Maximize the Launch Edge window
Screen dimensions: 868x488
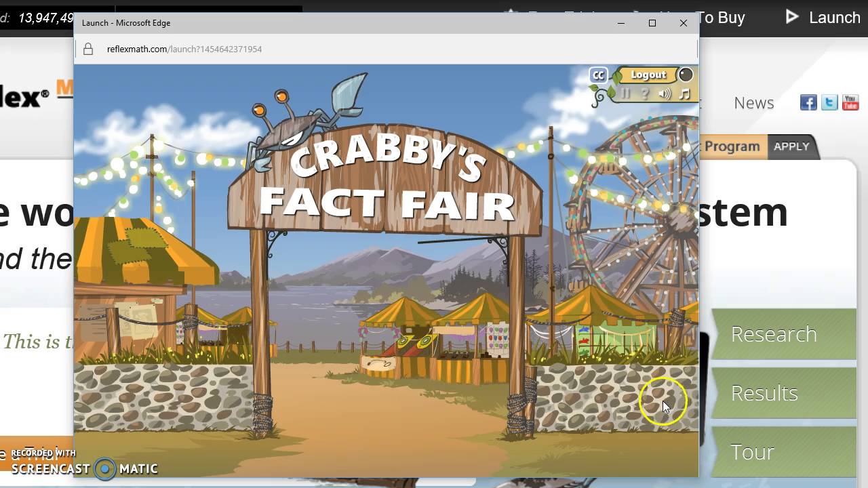[652, 23]
